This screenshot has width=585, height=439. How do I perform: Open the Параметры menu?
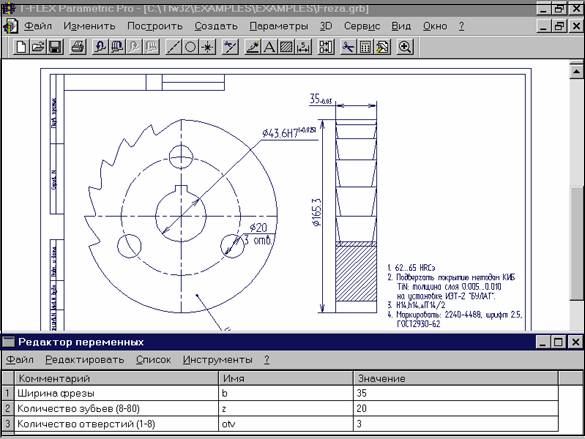279,26
